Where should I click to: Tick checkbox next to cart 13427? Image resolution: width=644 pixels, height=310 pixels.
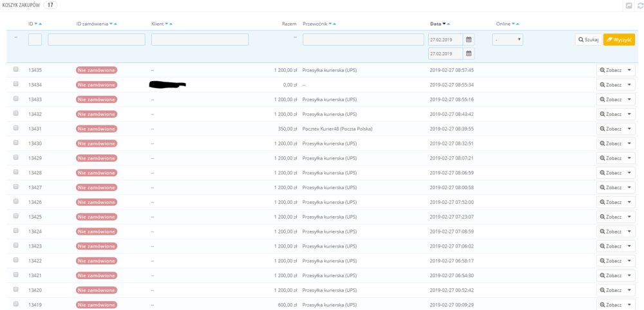tap(16, 187)
